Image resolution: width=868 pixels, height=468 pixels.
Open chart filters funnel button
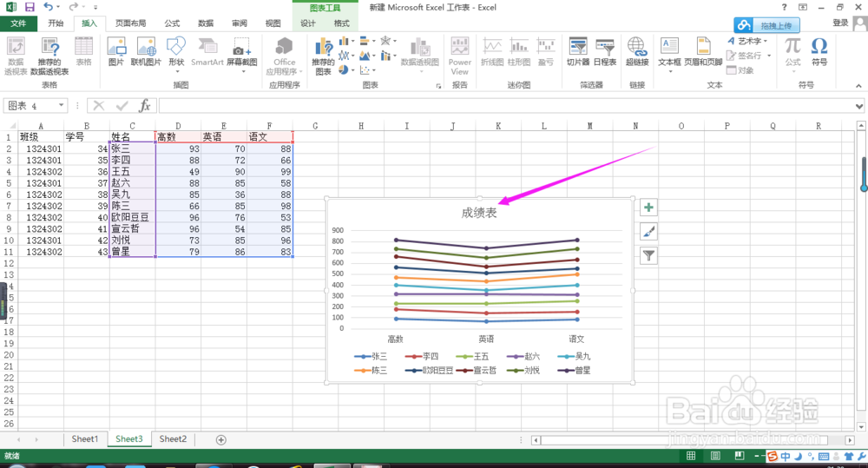pyautogui.click(x=648, y=255)
